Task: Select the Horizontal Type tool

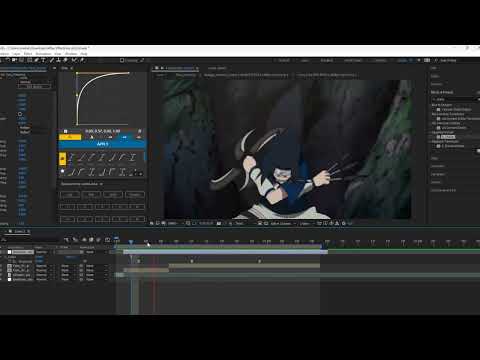Action: point(44,60)
